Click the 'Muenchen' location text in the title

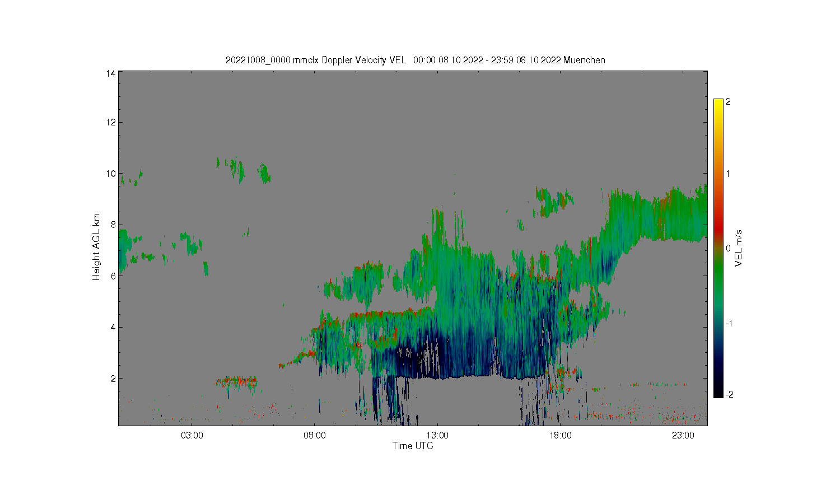584,60
